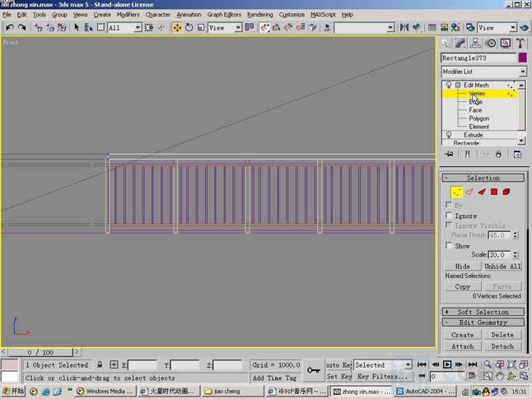Open the selection filter All dropdown
532x399 pixels.
pyautogui.click(x=124, y=28)
